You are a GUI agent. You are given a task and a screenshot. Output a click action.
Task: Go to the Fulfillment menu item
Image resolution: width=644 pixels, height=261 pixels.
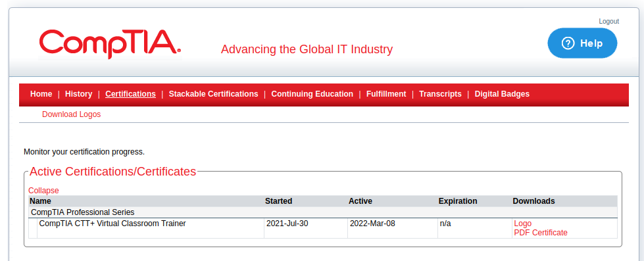point(386,94)
